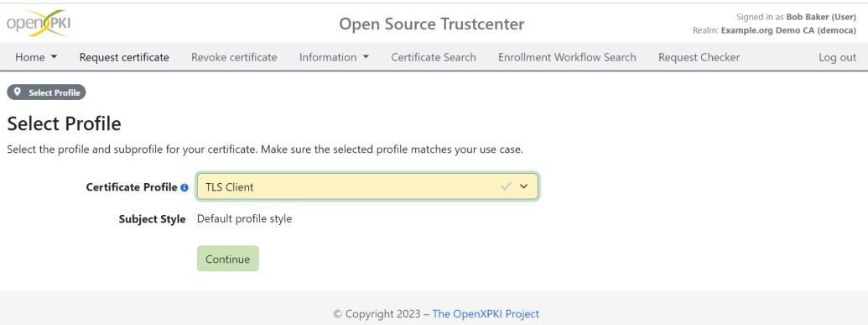
Task: Open the Request certificate page
Action: [124, 57]
